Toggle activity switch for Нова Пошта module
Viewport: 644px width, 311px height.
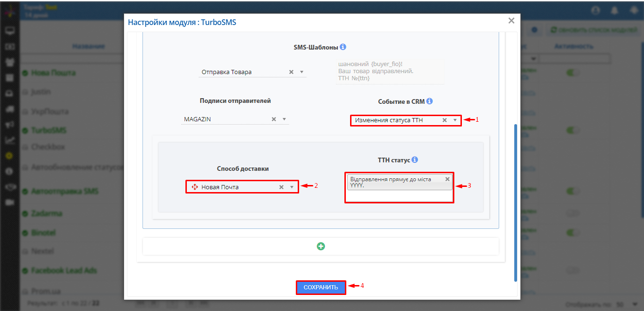pos(573,73)
